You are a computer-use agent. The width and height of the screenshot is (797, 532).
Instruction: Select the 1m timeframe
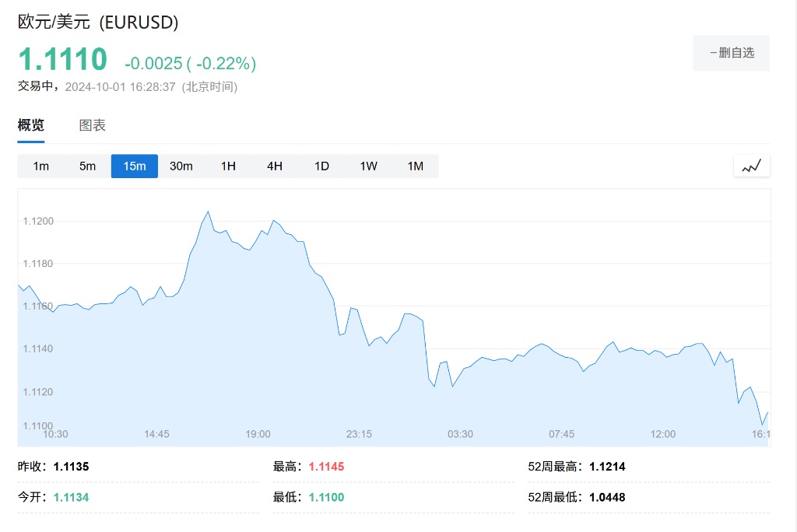click(40, 166)
